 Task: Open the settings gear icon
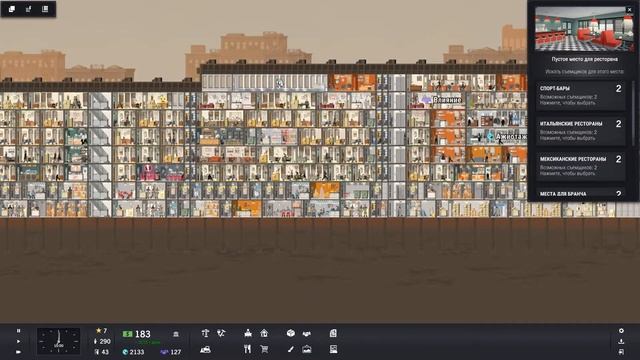(x=621, y=331)
